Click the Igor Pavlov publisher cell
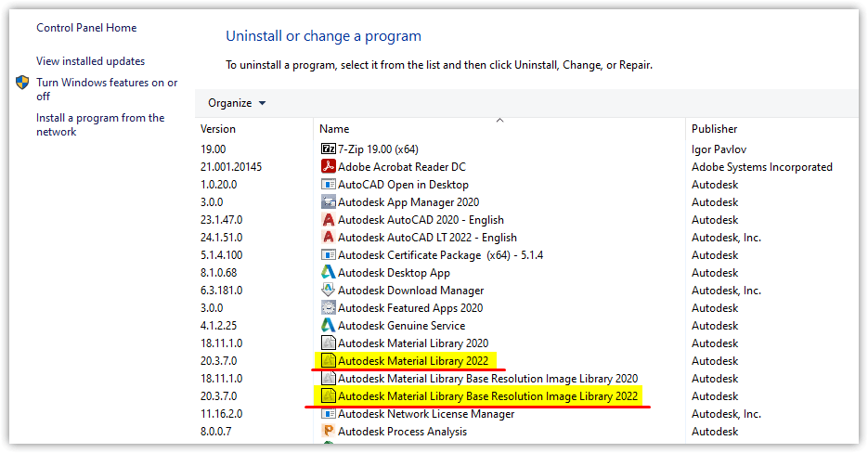The width and height of the screenshot is (868, 453). click(x=719, y=149)
